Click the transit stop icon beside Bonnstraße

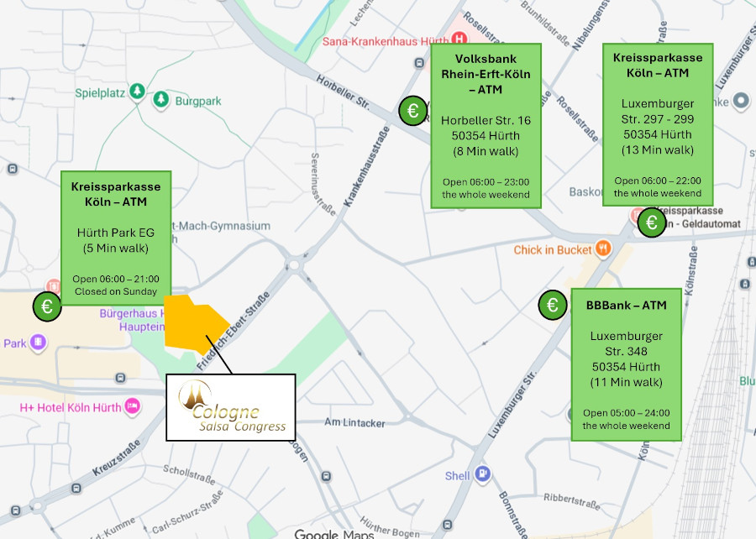(x=448, y=525)
